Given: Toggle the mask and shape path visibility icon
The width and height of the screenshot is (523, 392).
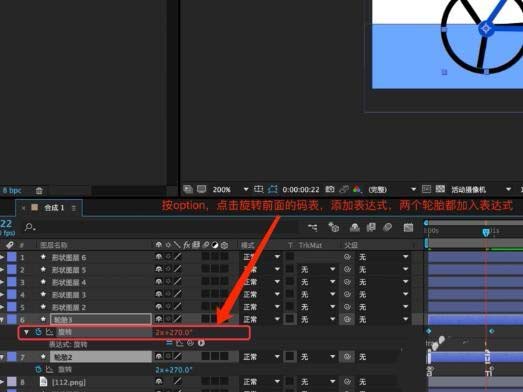Looking at the screenshot, I should tap(273, 189).
